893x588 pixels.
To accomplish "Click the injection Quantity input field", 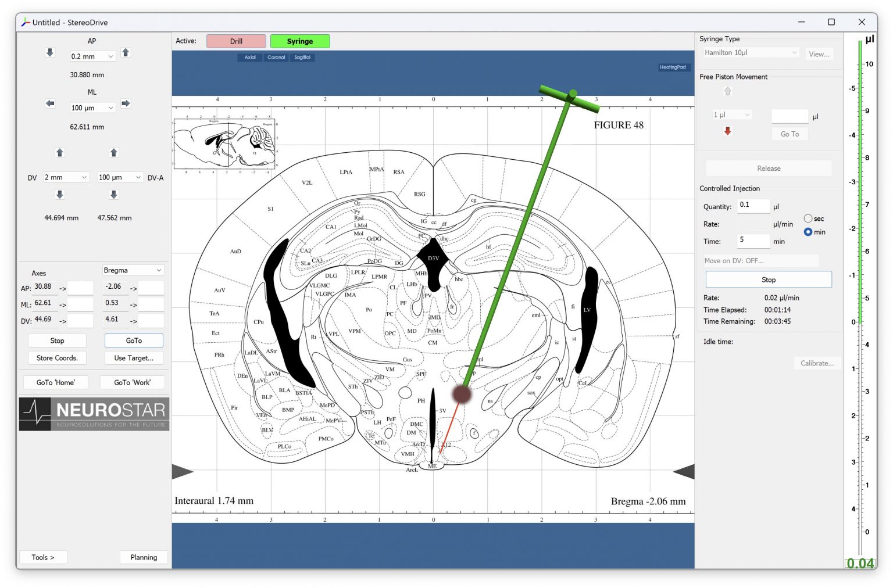I will [753, 206].
